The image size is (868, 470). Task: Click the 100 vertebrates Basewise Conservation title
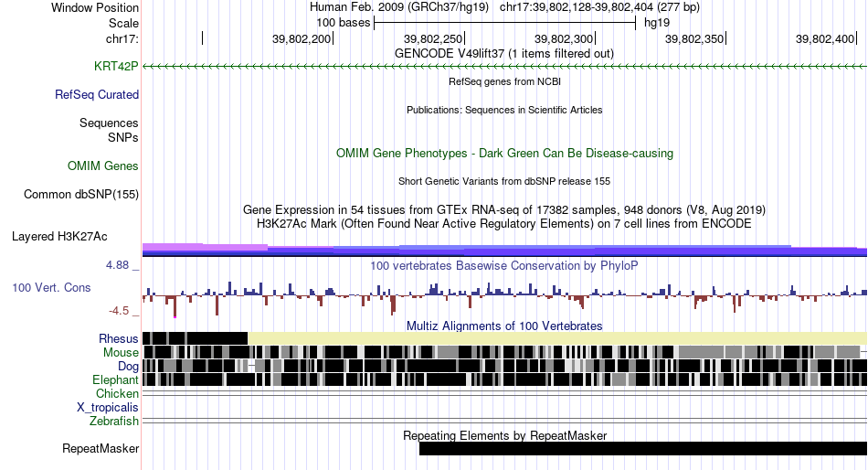pos(503,265)
